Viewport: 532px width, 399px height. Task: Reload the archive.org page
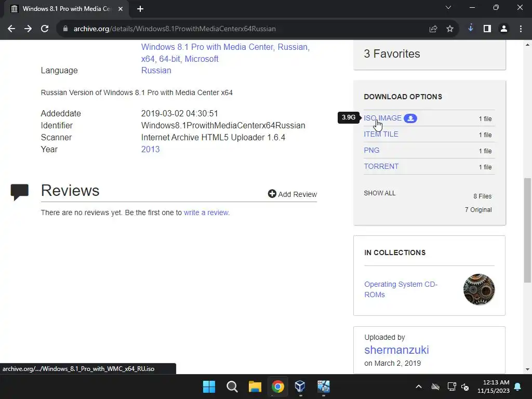click(x=45, y=29)
